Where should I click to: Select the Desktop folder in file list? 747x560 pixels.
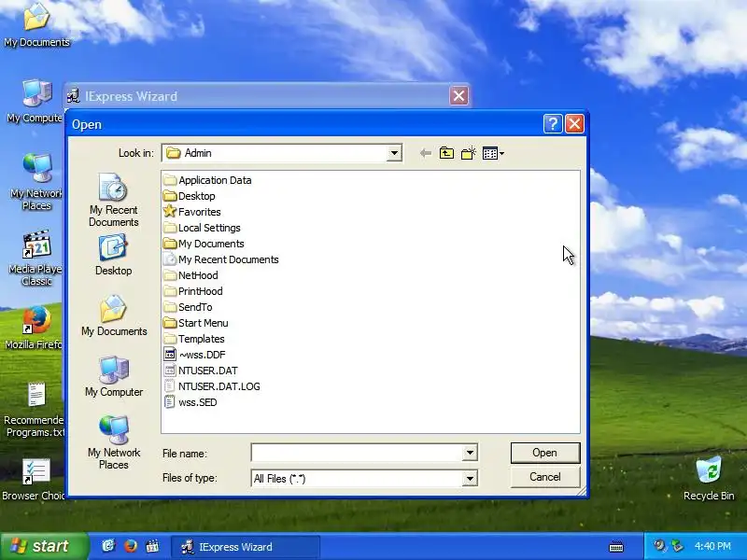(x=190, y=196)
